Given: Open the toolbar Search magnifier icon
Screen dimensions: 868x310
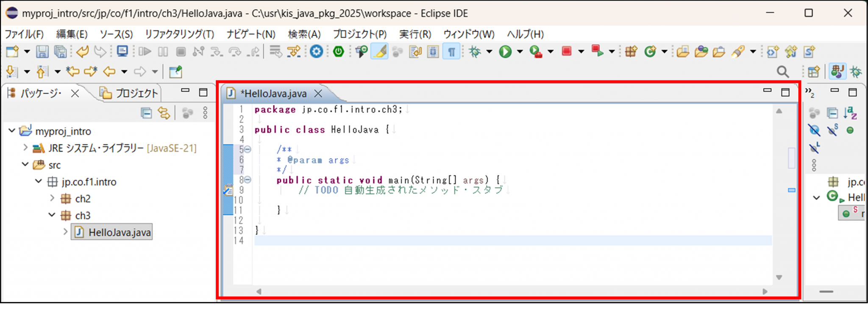Looking at the screenshot, I should 782,72.
